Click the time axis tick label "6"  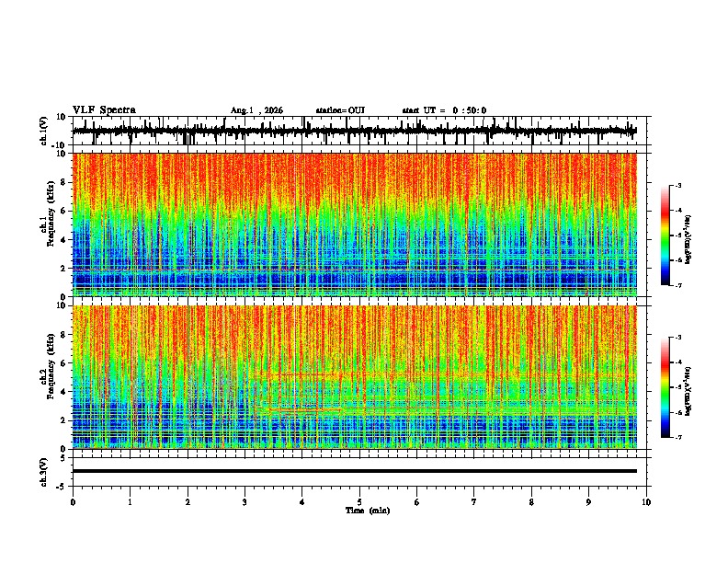(417, 502)
